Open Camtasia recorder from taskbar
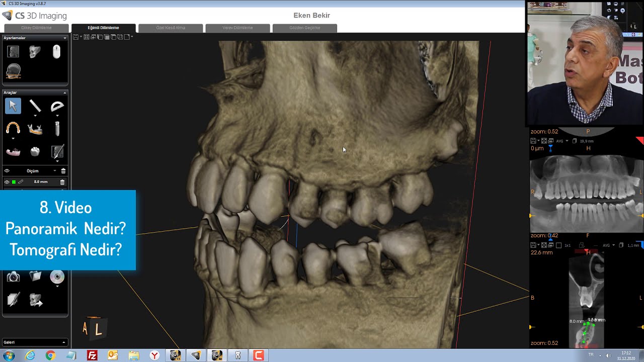The image size is (644, 362). (259, 355)
